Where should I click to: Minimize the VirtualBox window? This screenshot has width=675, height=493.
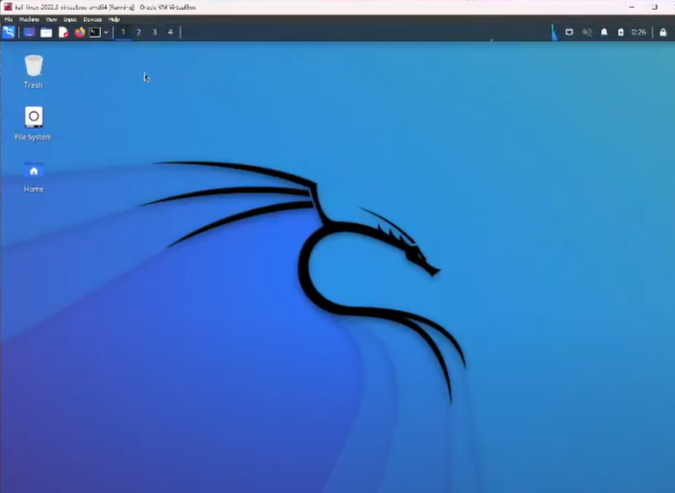click(632, 7)
